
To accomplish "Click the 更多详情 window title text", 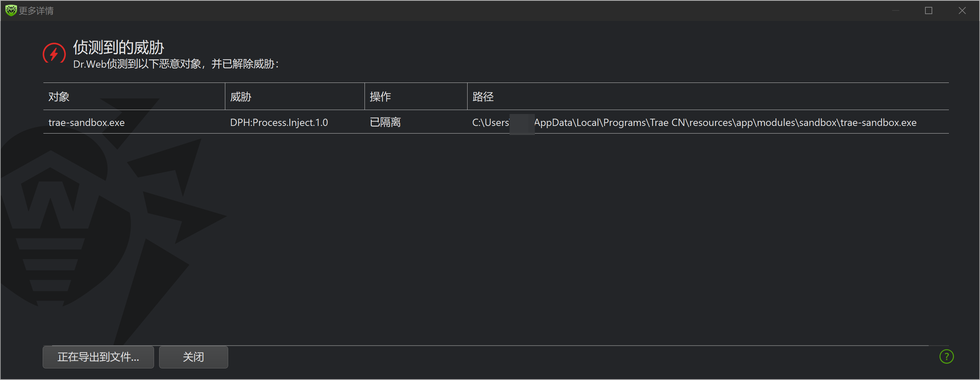I will pyautogui.click(x=36, y=10).
